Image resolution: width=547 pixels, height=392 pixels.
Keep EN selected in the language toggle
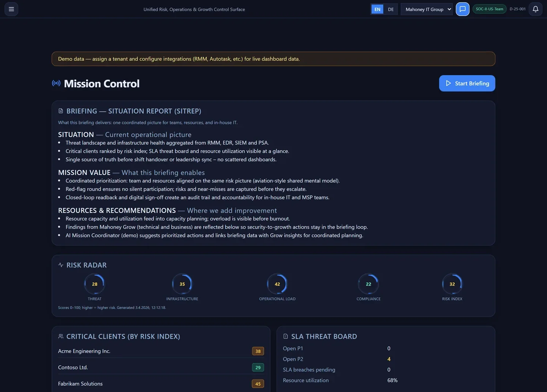click(x=377, y=9)
